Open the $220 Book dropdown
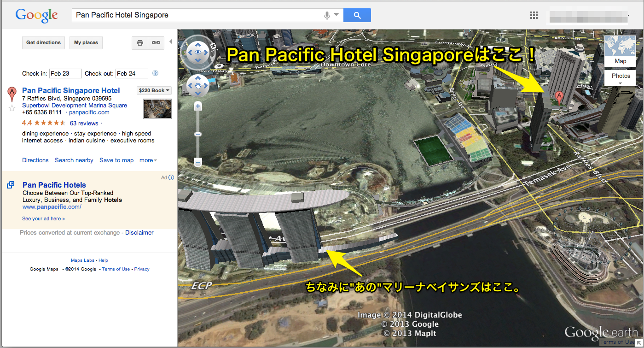644x348 pixels. 154,90
